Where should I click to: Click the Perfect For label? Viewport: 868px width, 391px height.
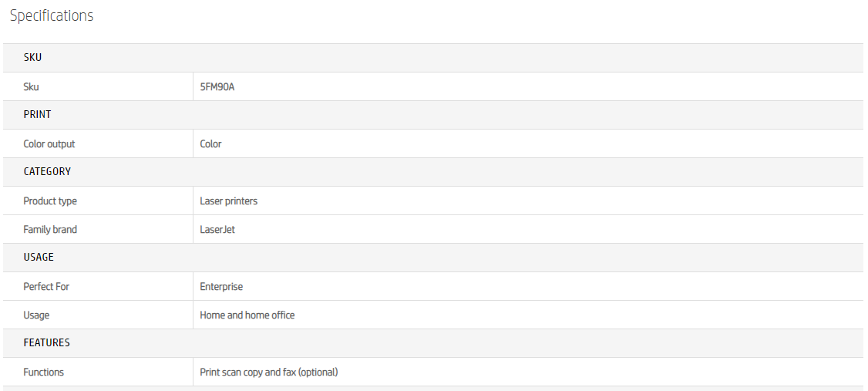46,287
